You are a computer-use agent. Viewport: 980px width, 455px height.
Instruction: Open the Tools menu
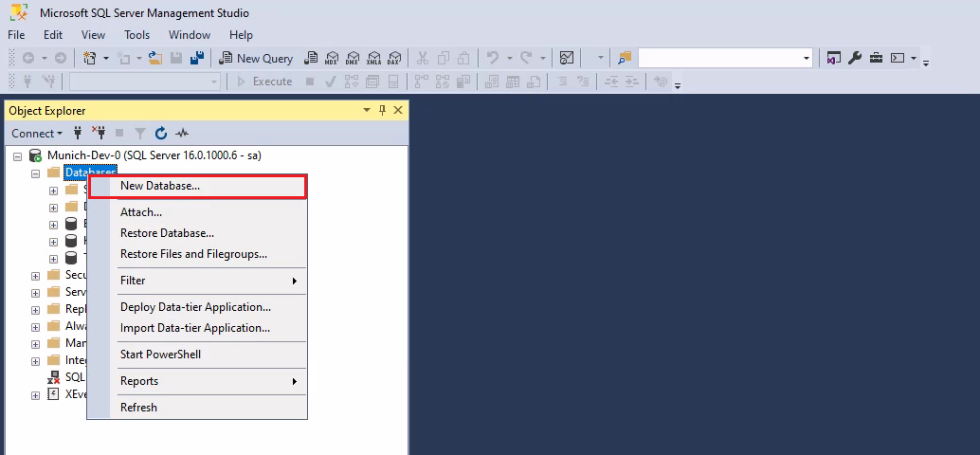(136, 35)
